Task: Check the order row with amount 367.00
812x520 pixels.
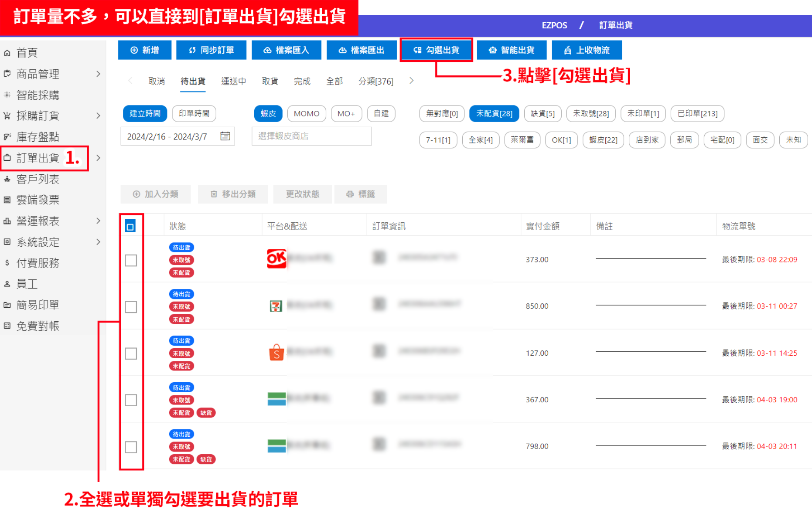Action: (131, 400)
